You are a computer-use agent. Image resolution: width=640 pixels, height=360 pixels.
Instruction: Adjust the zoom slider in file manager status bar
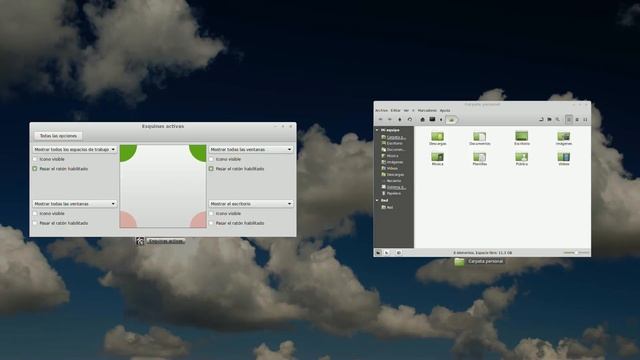click(576, 253)
